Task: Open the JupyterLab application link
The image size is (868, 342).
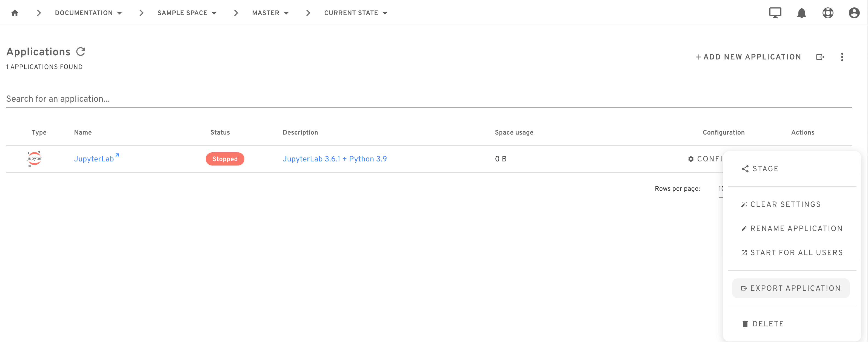Action: pos(96,159)
